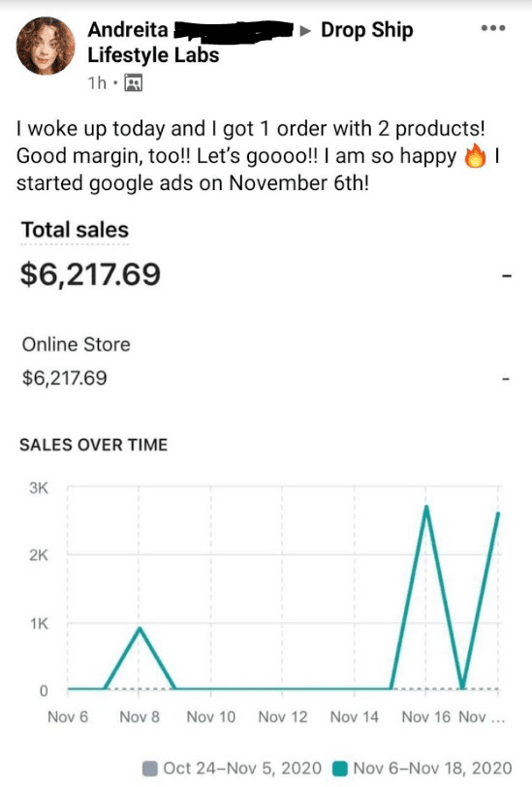Image resolution: width=532 pixels, height=787 pixels.
Task: Click the $6,217.69 total sales amount
Action: click(90, 274)
